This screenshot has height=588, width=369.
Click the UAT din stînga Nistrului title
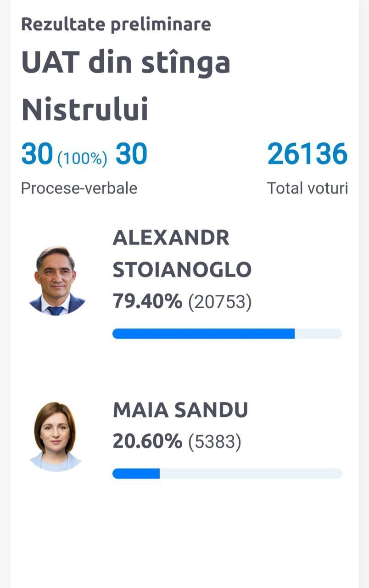[x=126, y=86]
